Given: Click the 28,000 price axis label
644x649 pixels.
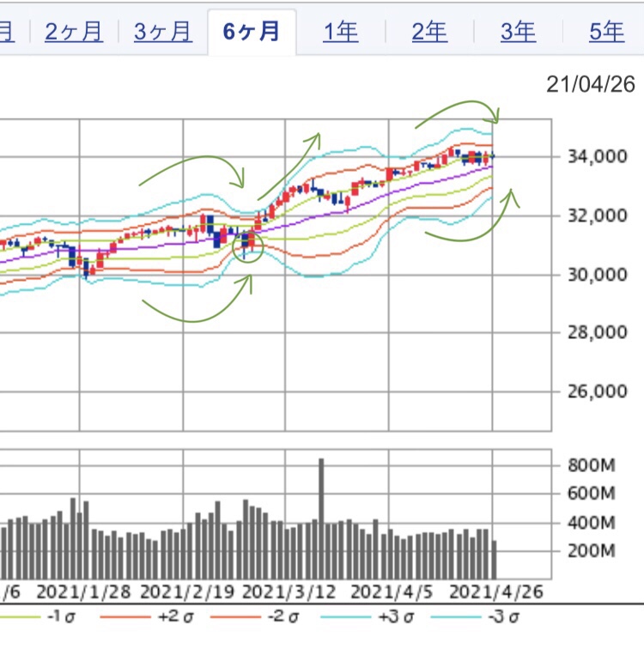Looking at the screenshot, I should (598, 332).
